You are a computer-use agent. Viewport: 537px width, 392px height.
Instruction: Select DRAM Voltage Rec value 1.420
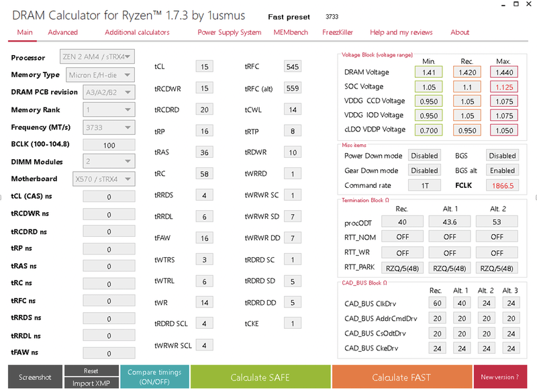click(x=467, y=72)
